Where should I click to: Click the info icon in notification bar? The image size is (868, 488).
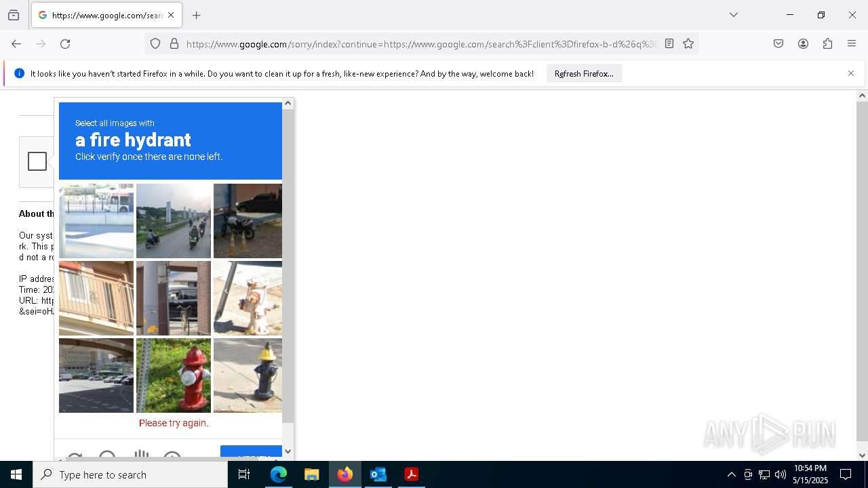point(19,73)
